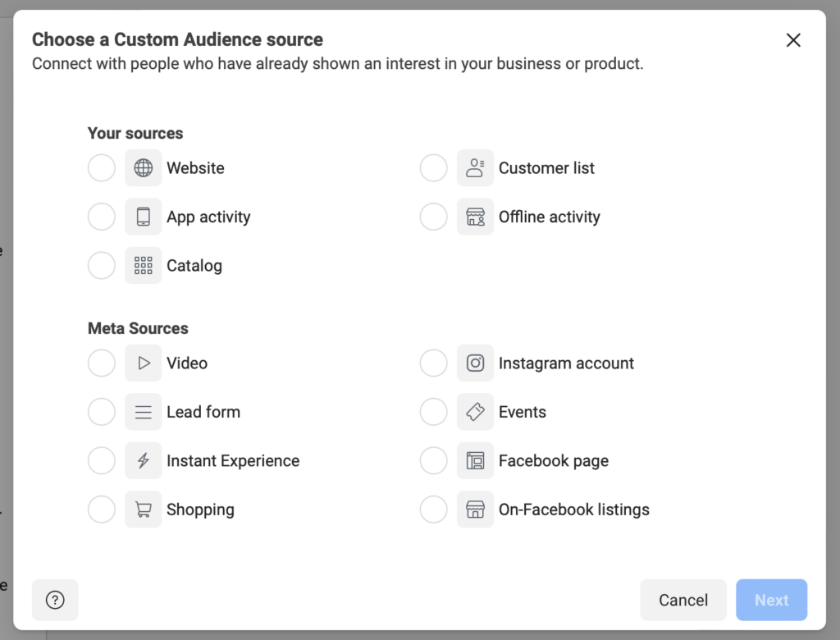
Task: Choose the On-Facebook listings radio option
Action: point(434,510)
